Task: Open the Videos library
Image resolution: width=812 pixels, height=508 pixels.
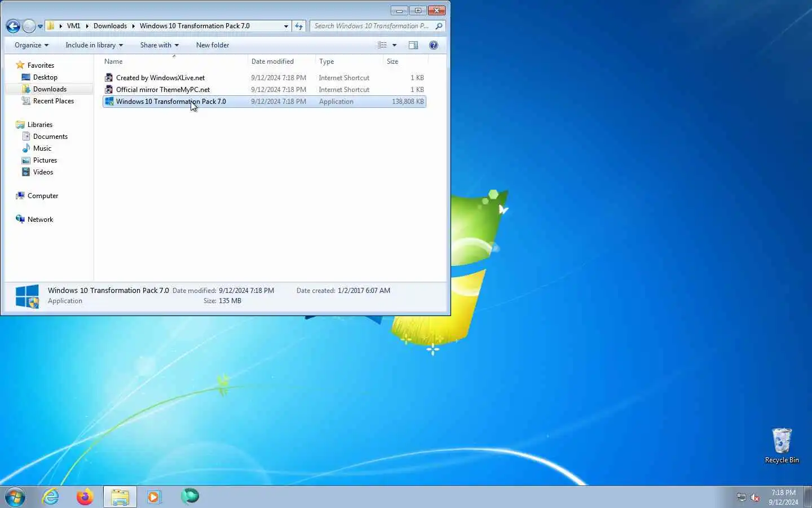Action: pos(43,172)
